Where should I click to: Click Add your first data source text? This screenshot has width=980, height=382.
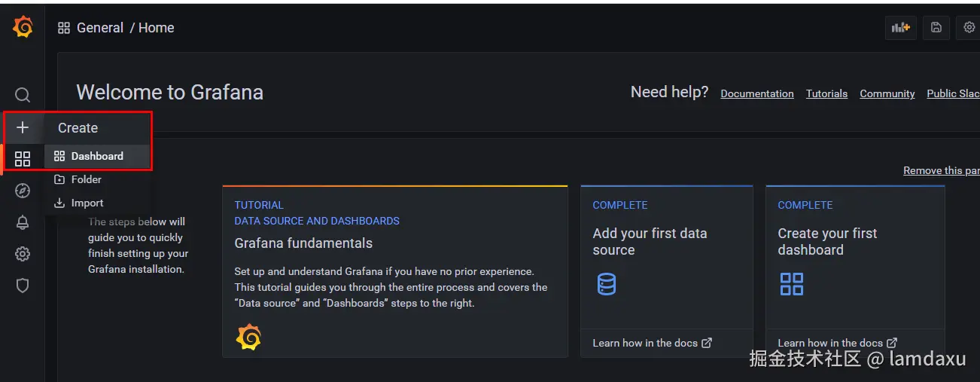650,242
